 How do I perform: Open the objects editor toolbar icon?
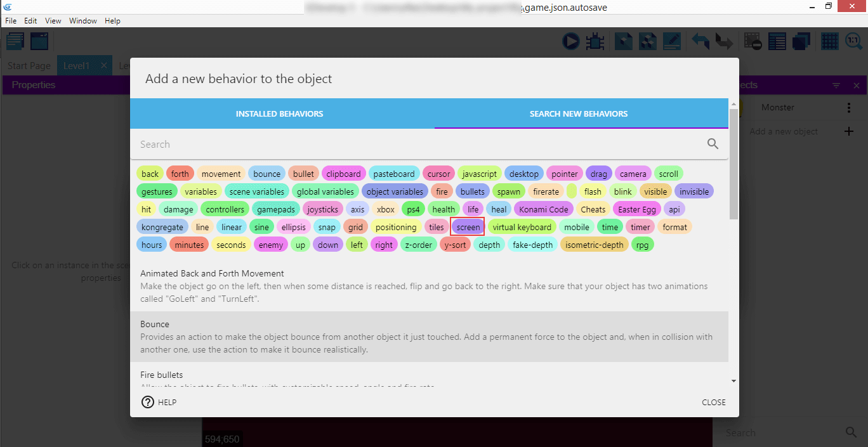(624, 42)
